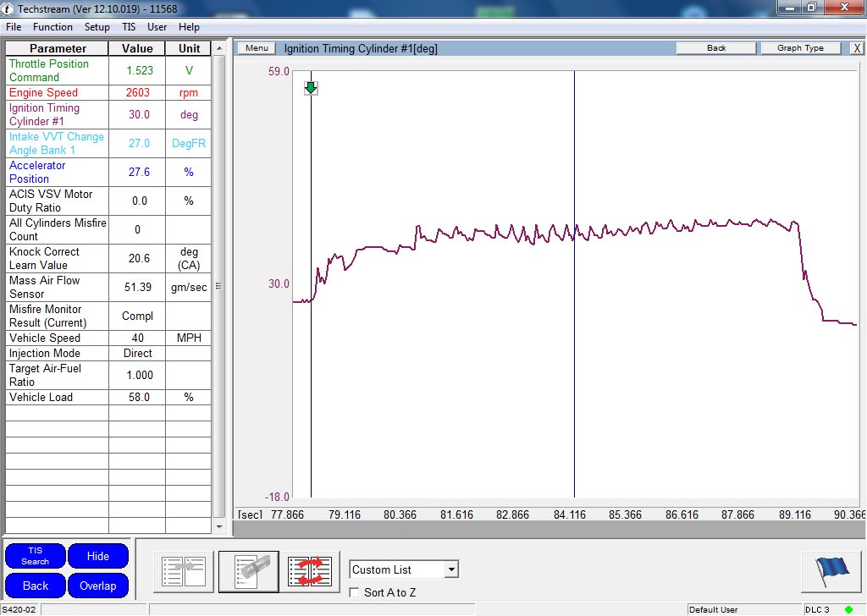This screenshot has height=616, width=867.
Task: Click the parameter list scroll-up arrow
Action: [219, 48]
